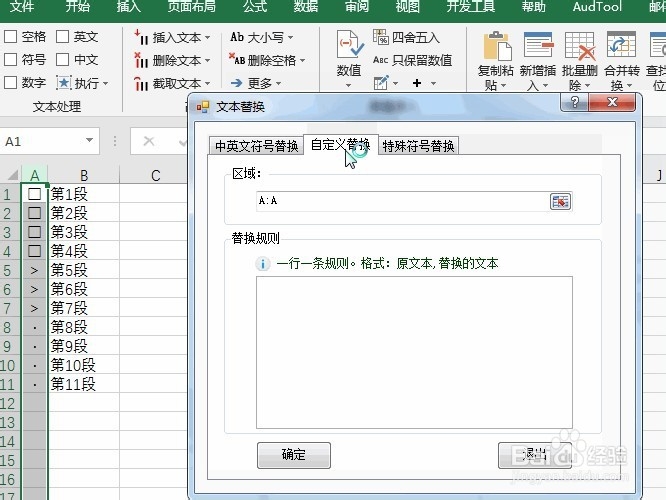Toggle the 空格 checkbox
666x500 pixels.
[10, 37]
